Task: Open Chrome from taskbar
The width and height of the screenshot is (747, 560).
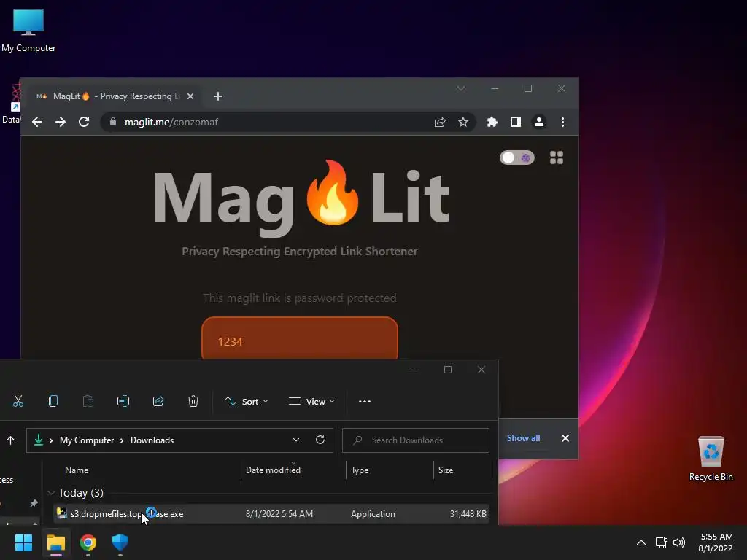Action: pyautogui.click(x=88, y=542)
